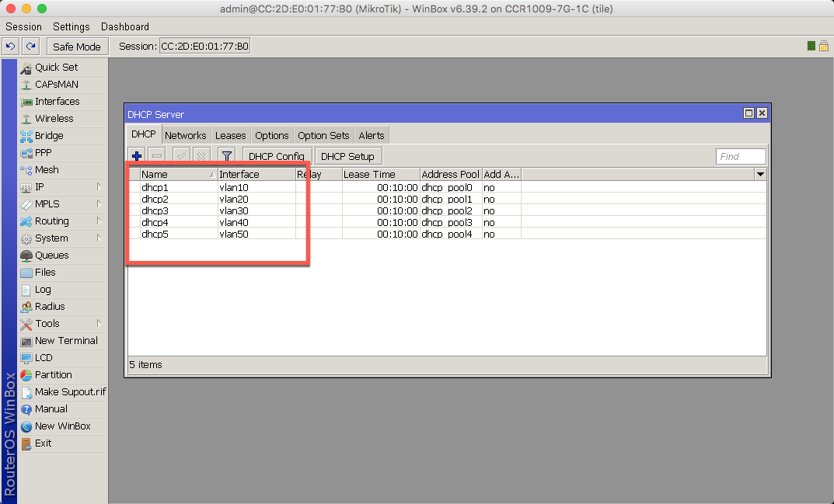Open the Files list

(x=63, y=273)
